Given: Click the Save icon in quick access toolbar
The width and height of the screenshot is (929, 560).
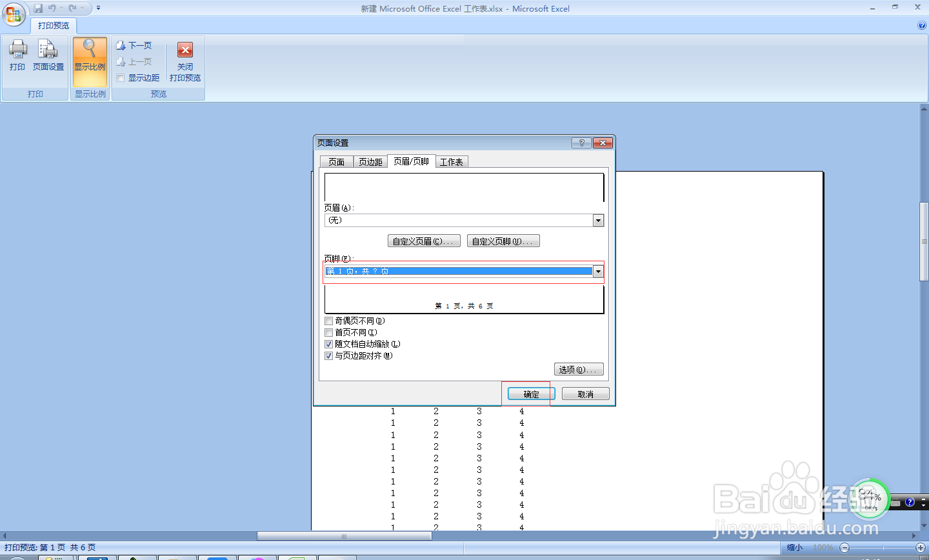Looking at the screenshot, I should pyautogui.click(x=38, y=8).
